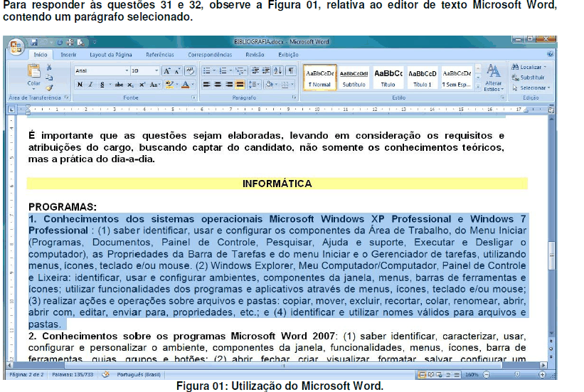Click the Office button logo
This screenshot has height=392, width=584.
tap(16, 48)
